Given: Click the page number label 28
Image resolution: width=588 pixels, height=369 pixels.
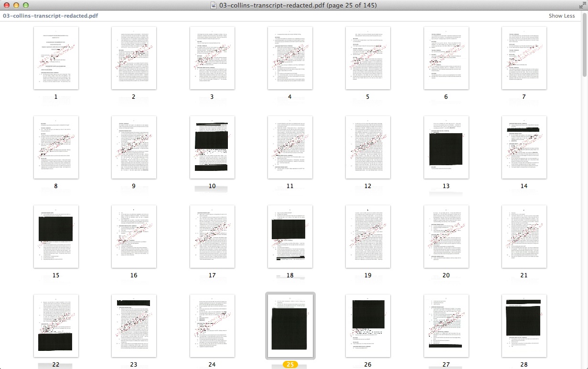Looking at the screenshot, I should click(524, 364).
